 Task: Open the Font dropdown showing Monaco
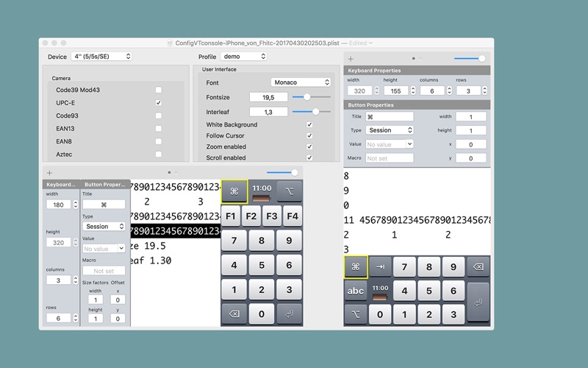[301, 82]
